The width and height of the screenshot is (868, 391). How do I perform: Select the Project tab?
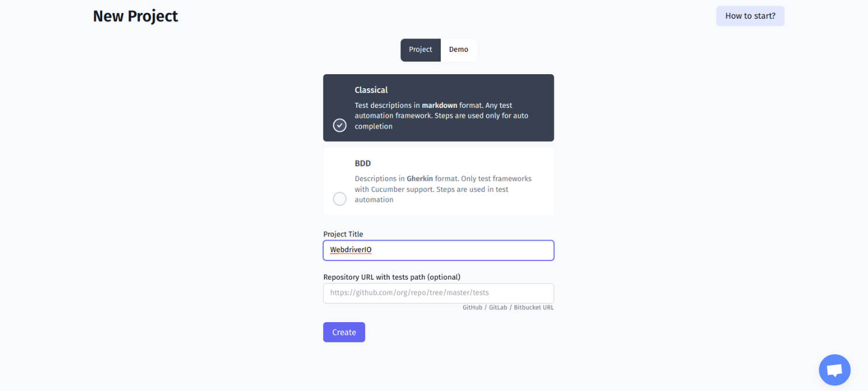(420, 50)
